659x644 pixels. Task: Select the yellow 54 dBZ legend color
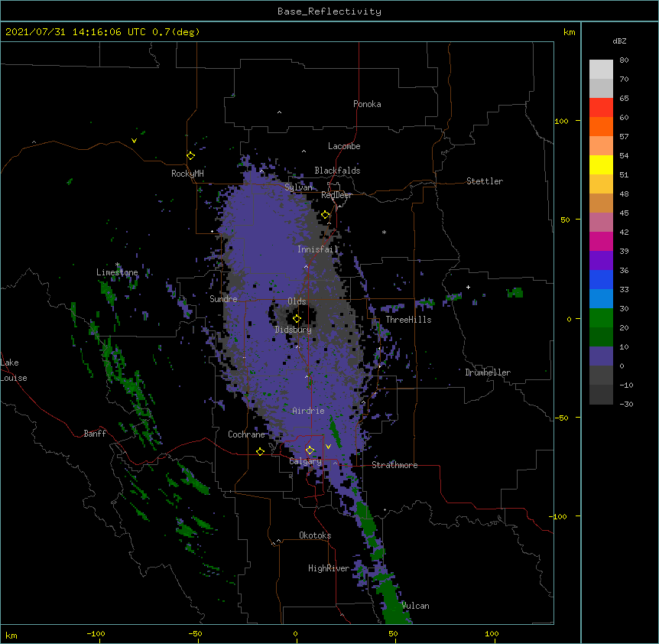click(x=601, y=164)
